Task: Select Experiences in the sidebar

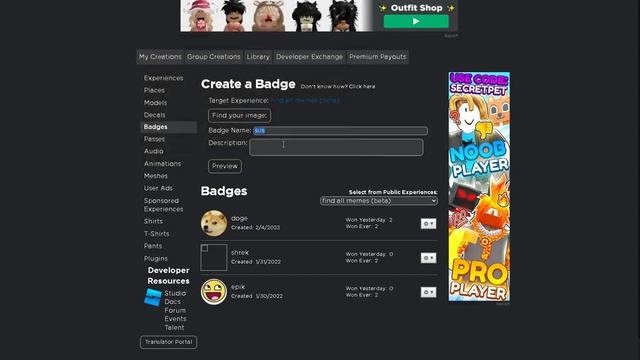Action: [163, 78]
